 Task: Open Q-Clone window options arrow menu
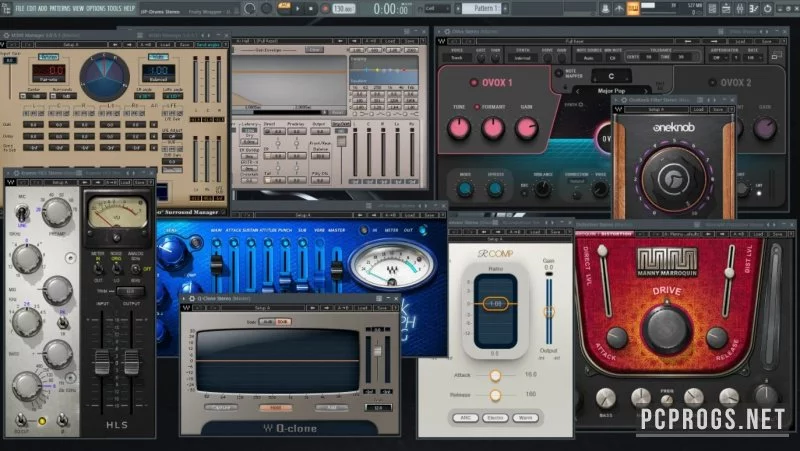click(x=185, y=298)
